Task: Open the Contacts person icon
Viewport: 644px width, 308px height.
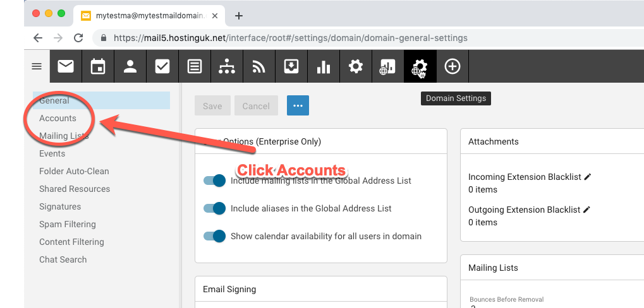Action: tap(130, 66)
